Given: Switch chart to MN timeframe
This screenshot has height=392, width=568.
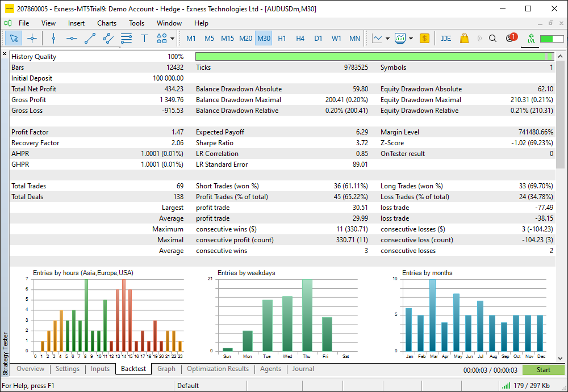Looking at the screenshot, I should pyautogui.click(x=354, y=38).
